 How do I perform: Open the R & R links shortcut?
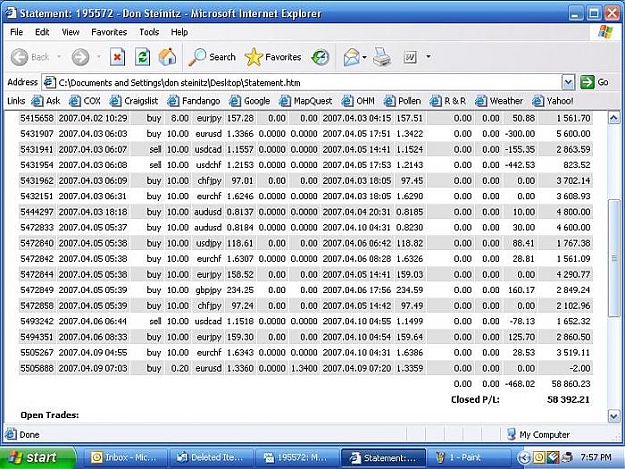(x=448, y=101)
